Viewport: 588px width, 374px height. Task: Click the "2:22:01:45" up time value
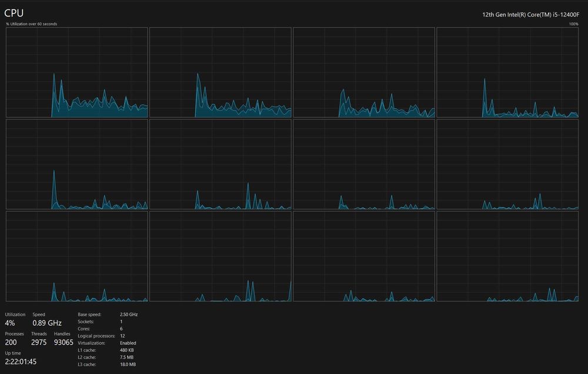[21, 362]
